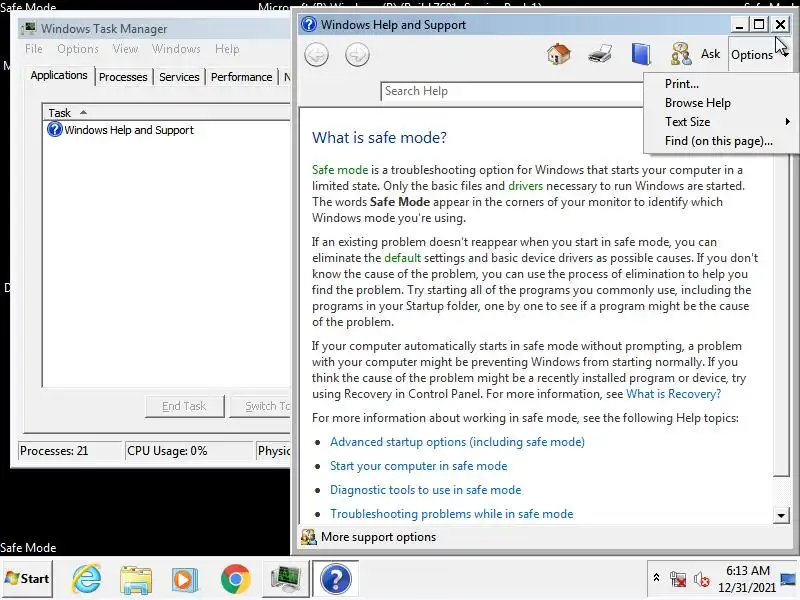Click the Task Manager title bar icon
This screenshot has height=600, width=800.
(x=29, y=28)
